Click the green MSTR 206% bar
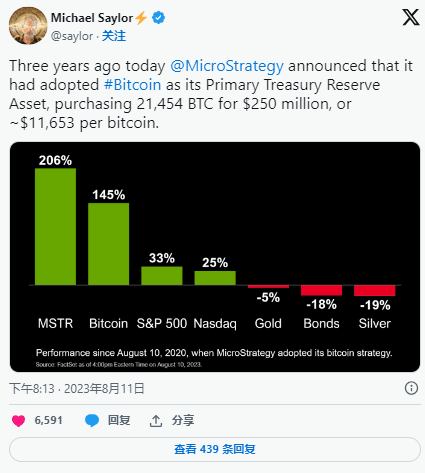Screen dimensions: 425x473 [55, 227]
